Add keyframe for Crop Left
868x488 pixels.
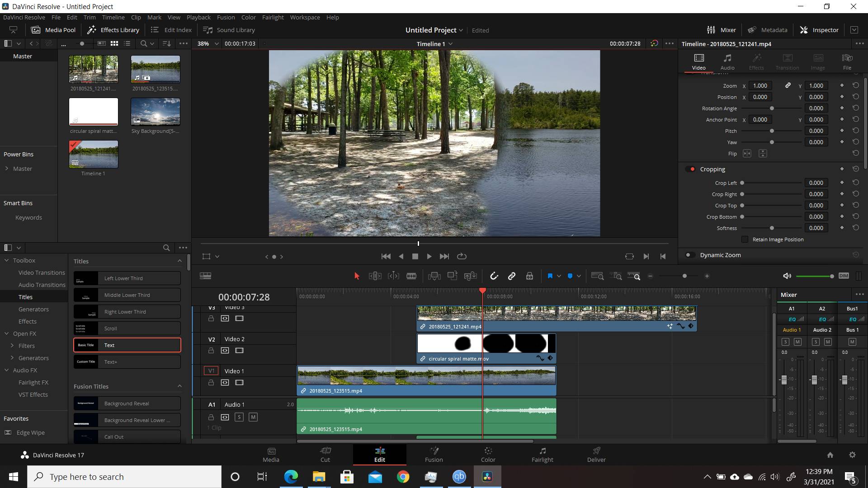pos(842,183)
